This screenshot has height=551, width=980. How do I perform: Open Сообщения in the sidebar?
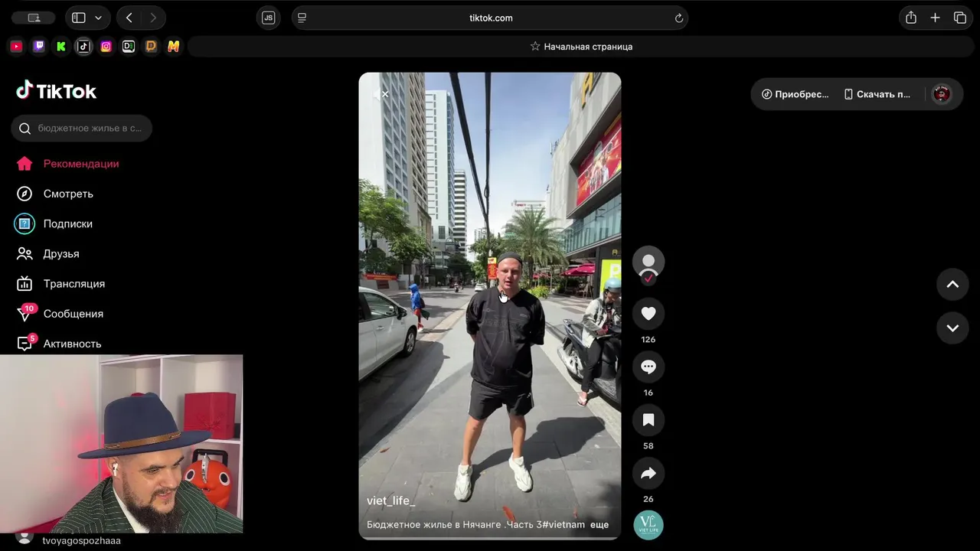tap(61, 314)
